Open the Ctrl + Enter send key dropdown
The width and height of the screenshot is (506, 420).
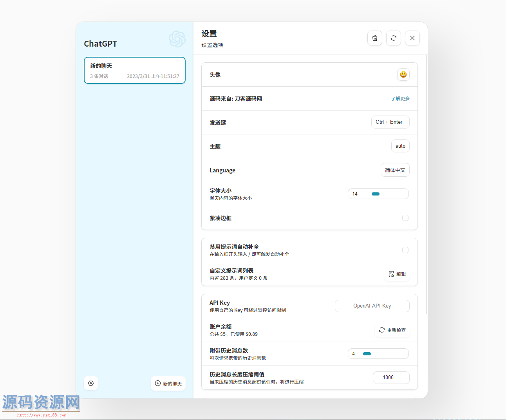(x=390, y=122)
